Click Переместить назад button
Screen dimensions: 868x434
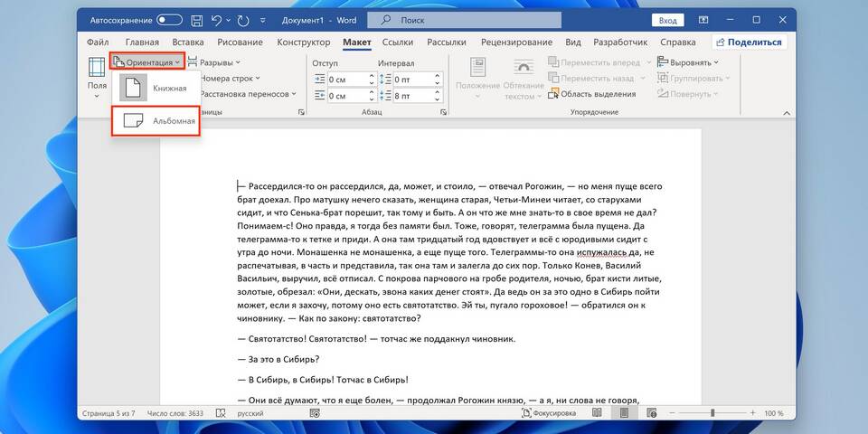591,78
